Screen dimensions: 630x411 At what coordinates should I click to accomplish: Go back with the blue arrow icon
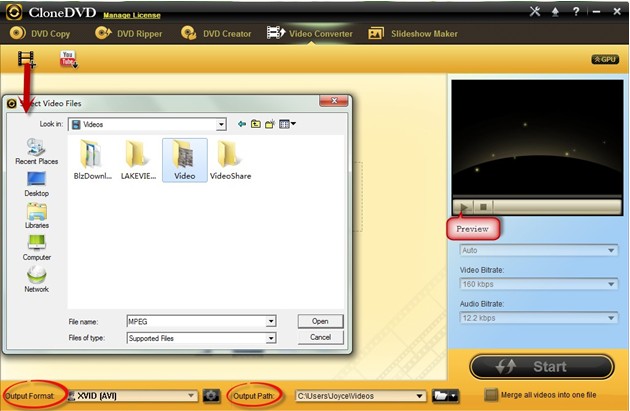tap(242, 124)
